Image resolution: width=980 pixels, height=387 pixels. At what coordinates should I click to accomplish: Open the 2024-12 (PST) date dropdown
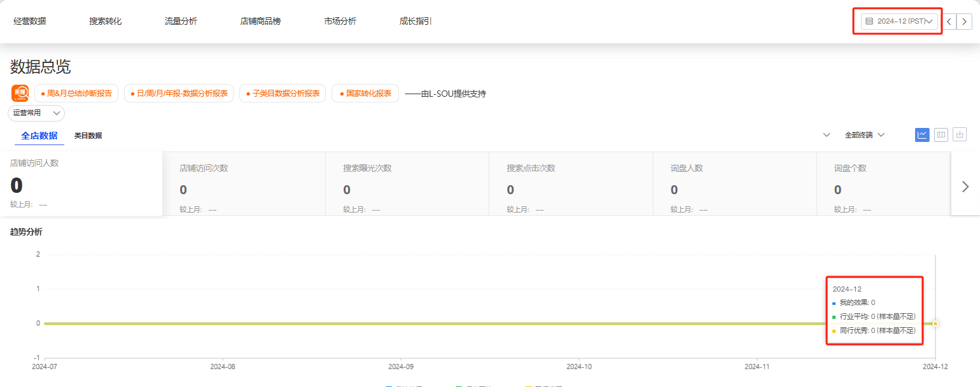pos(900,21)
